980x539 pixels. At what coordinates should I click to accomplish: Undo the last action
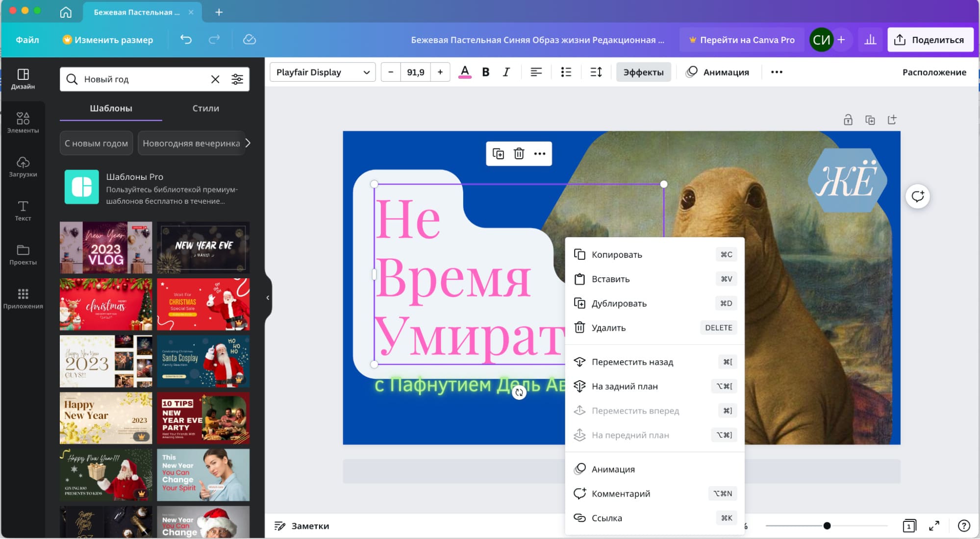click(x=186, y=39)
